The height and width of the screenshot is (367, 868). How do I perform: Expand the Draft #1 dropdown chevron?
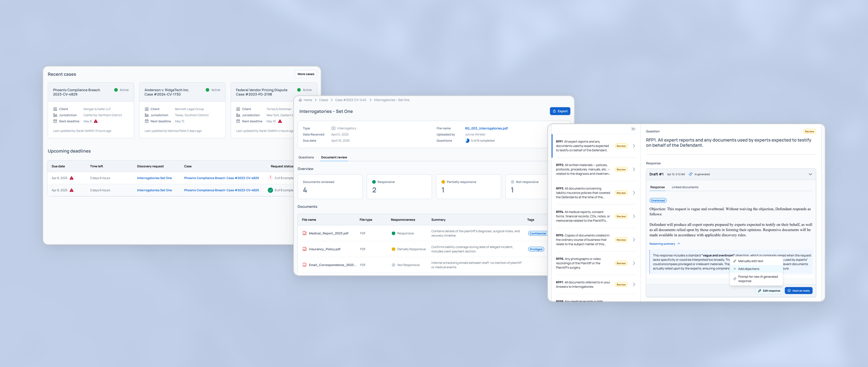click(810, 174)
